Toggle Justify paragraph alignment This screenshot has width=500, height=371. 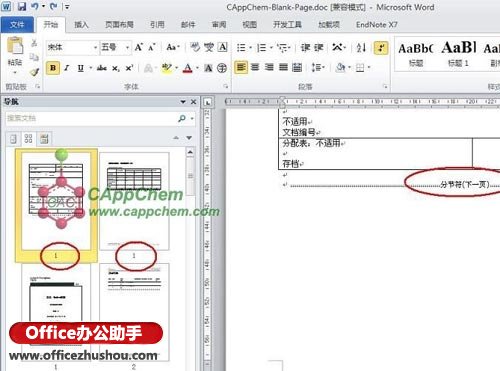click(x=283, y=68)
